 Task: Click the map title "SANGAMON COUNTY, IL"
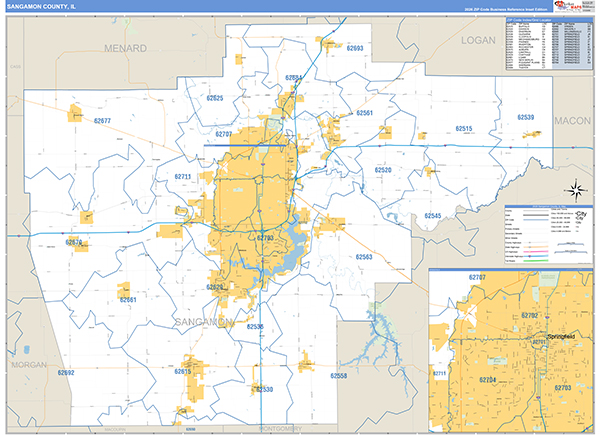point(41,7)
